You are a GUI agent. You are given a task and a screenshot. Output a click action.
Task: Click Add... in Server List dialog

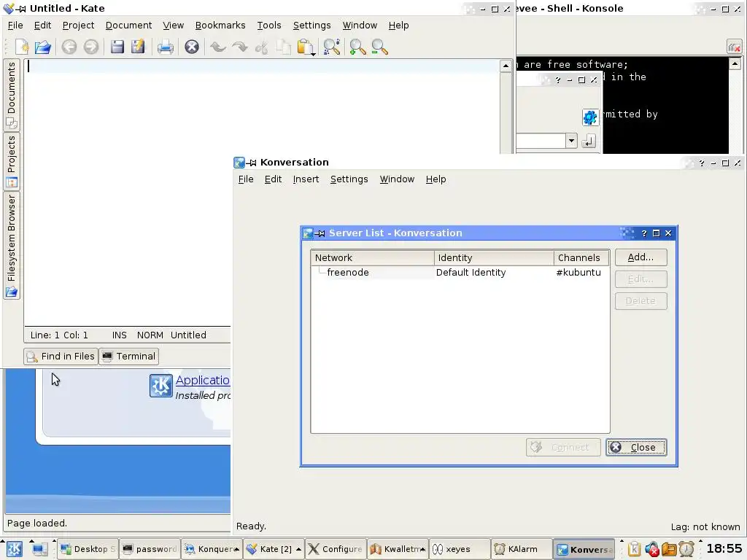tap(640, 257)
